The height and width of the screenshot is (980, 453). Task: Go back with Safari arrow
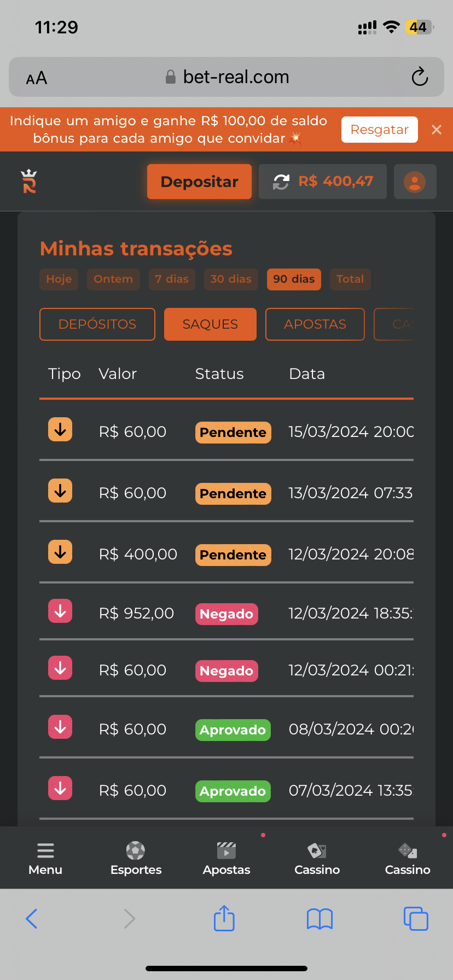click(32, 919)
